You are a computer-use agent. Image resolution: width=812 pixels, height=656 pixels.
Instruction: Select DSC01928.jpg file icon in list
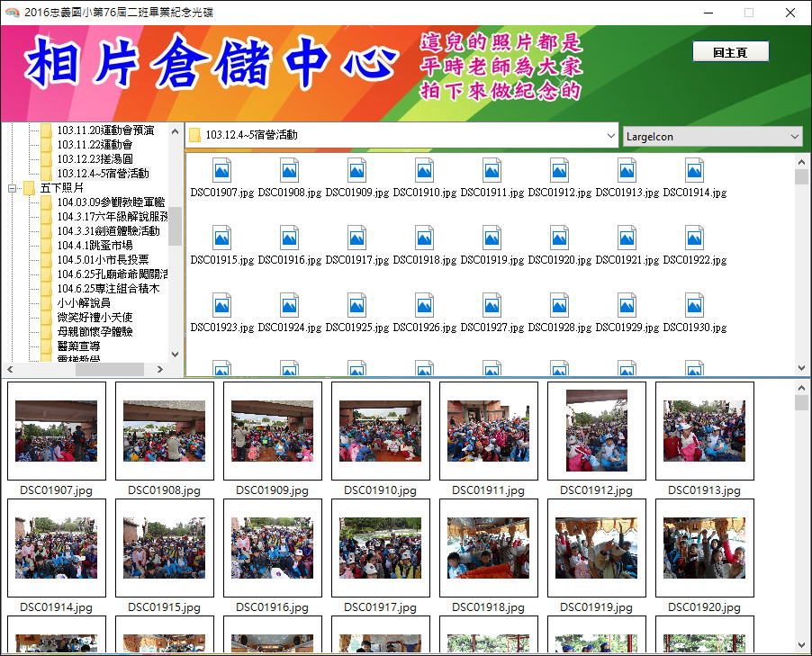click(x=560, y=305)
